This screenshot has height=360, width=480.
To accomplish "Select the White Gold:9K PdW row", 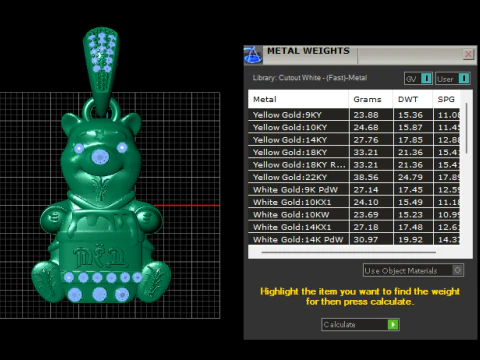I will click(x=354, y=190).
